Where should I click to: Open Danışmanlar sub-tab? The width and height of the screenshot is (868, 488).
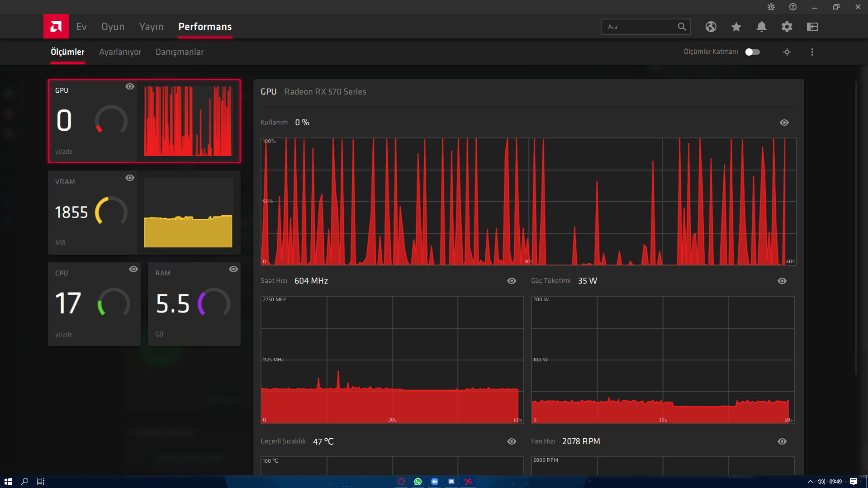click(180, 52)
